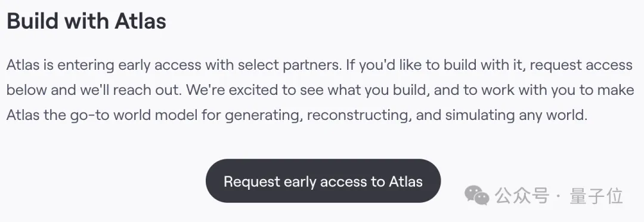644x222 pixels.
Task: Click the Request early access to Atlas button
Action: coord(323,181)
